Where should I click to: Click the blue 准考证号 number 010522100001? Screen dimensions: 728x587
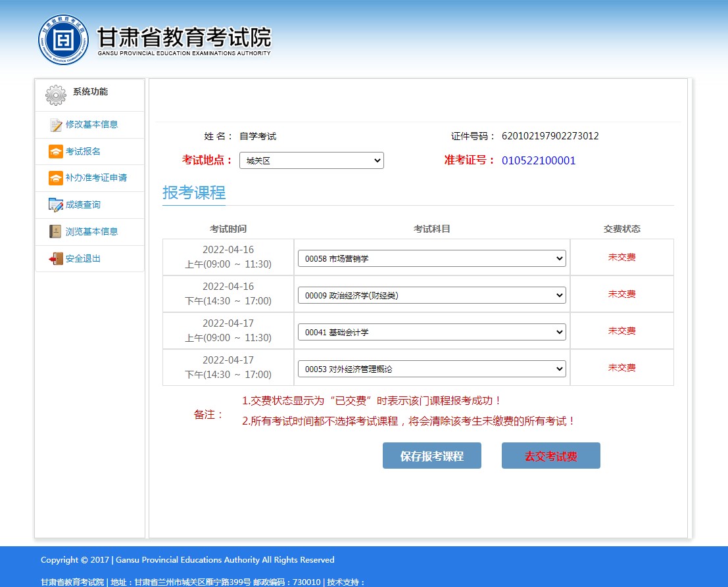(539, 160)
